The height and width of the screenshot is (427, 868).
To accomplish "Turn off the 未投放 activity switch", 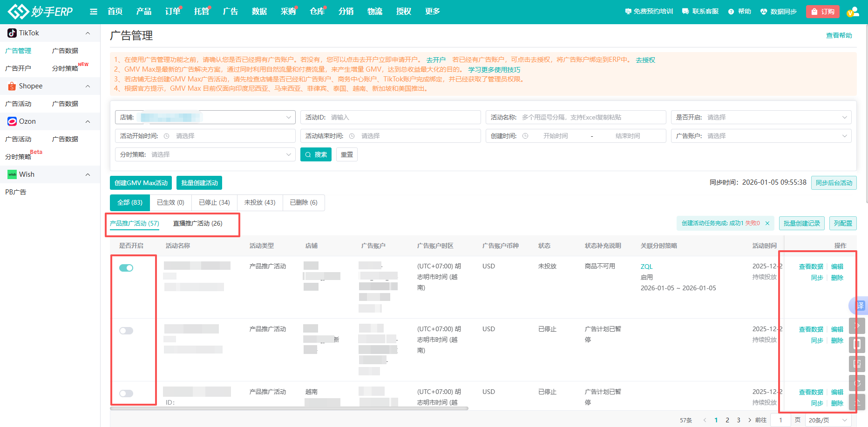I will pos(126,268).
